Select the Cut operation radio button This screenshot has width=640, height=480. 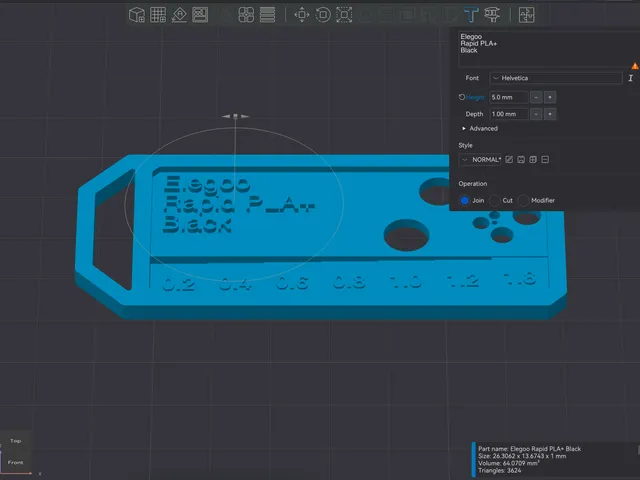(x=494, y=200)
